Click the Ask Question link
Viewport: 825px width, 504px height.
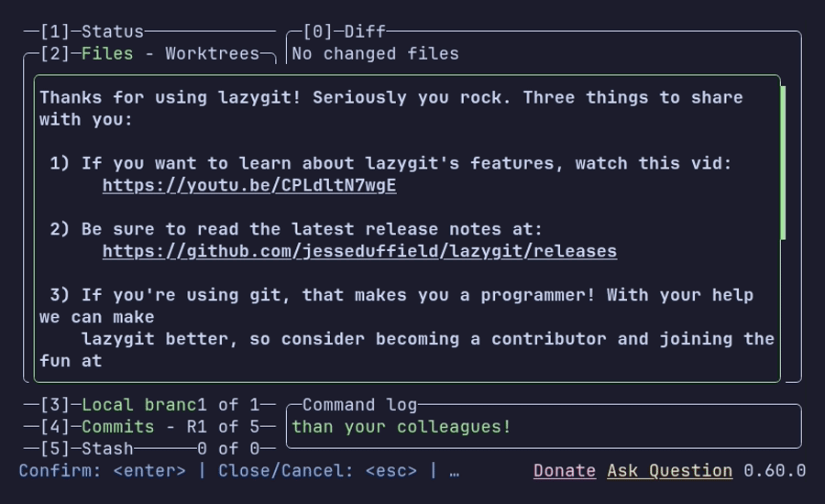coord(670,470)
